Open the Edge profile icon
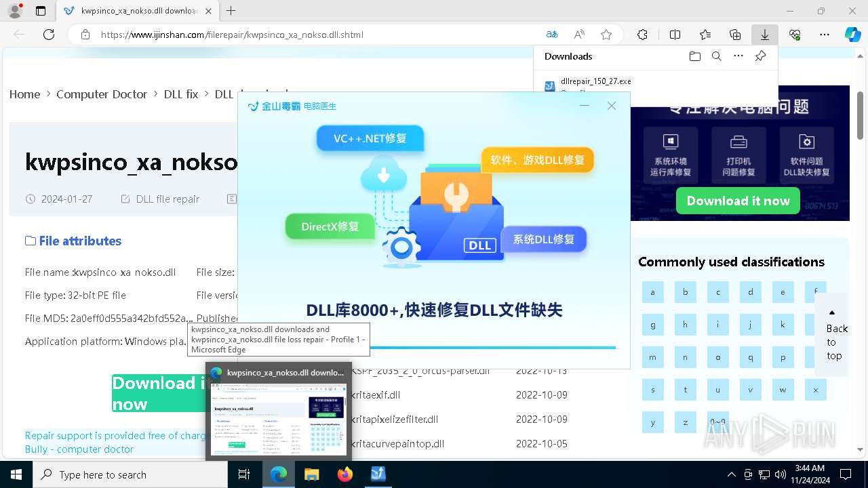Screen dimensions: 868x488 click(x=14, y=11)
